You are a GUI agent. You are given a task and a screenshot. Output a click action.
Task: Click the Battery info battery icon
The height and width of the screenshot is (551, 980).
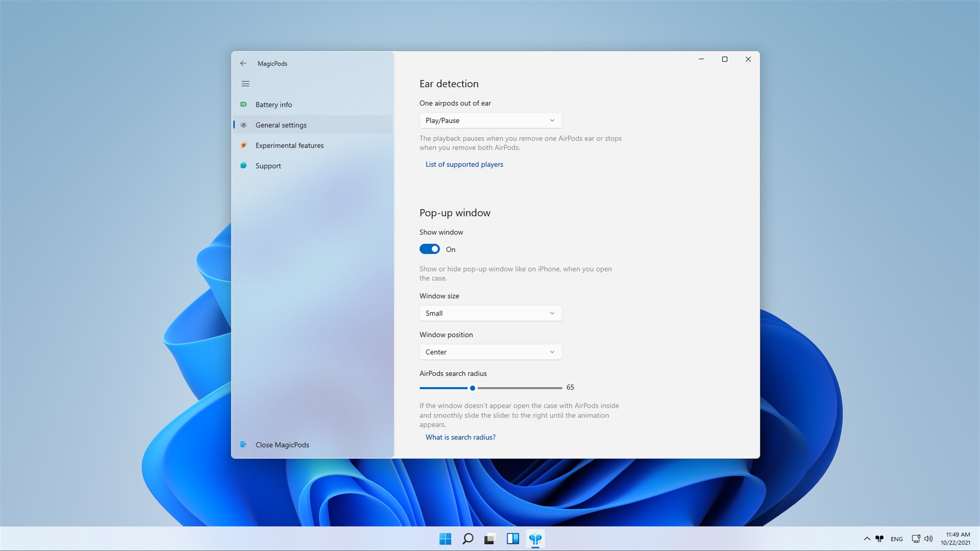click(243, 104)
